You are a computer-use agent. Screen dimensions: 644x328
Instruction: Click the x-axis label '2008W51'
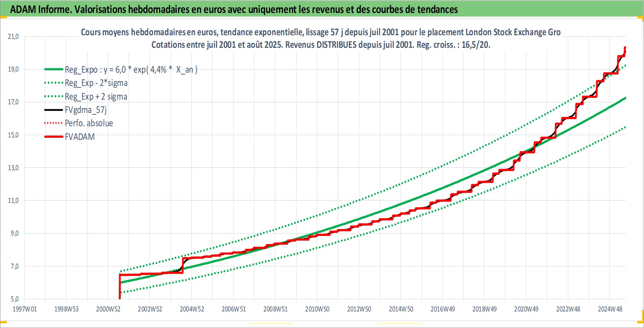(x=275, y=309)
